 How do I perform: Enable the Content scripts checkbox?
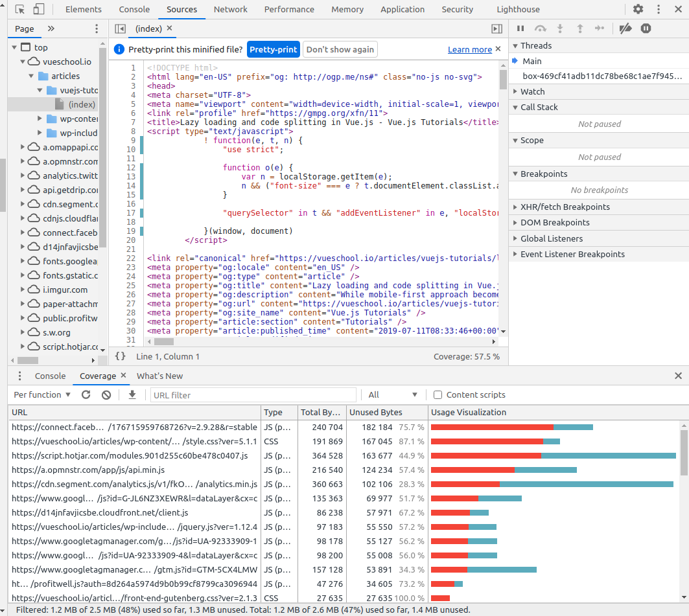[x=438, y=394]
